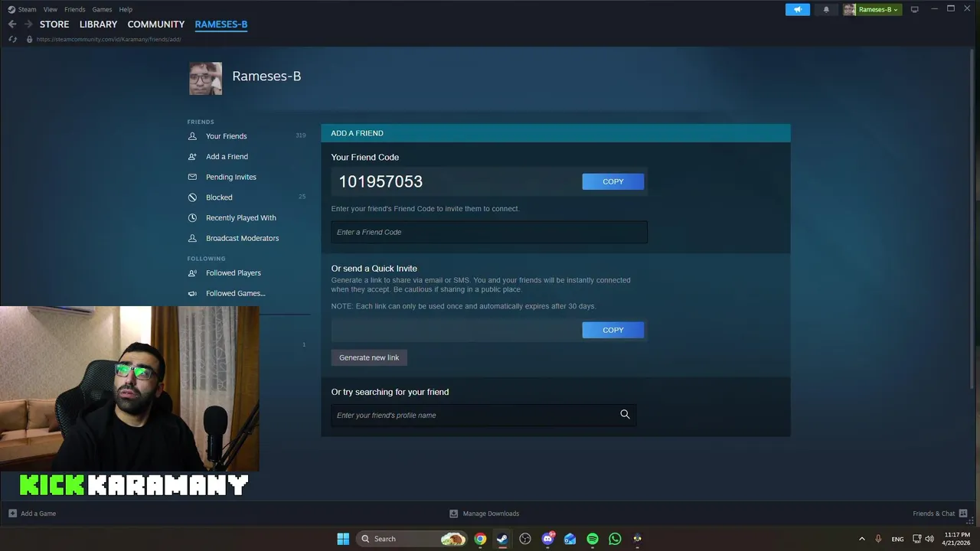Open Discord from the taskbar
The image size is (980, 551).
547,539
